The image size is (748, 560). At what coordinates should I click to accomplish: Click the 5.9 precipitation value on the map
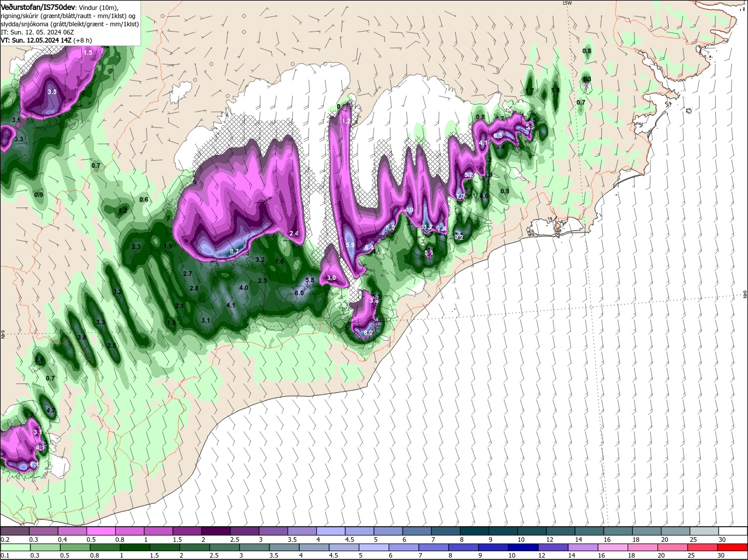pos(350,245)
